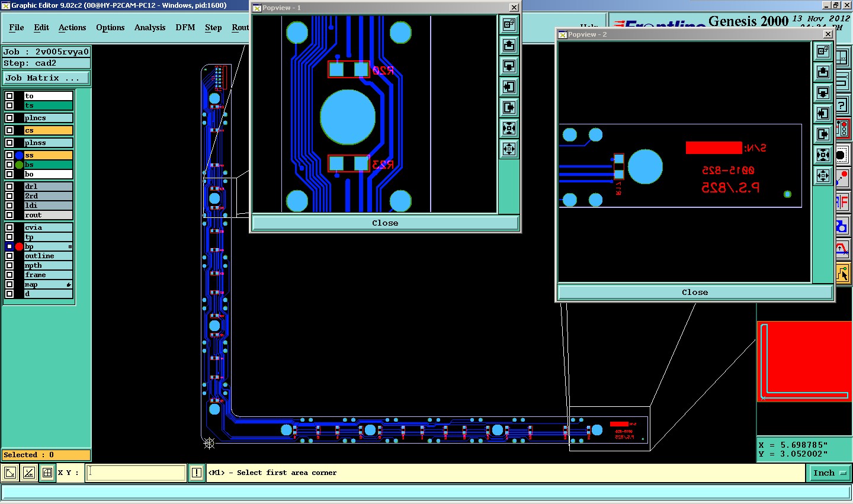
Task: Zoom in with Popview 2 inward-arrows icon
Action: pyautogui.click(x=823, y=155)
